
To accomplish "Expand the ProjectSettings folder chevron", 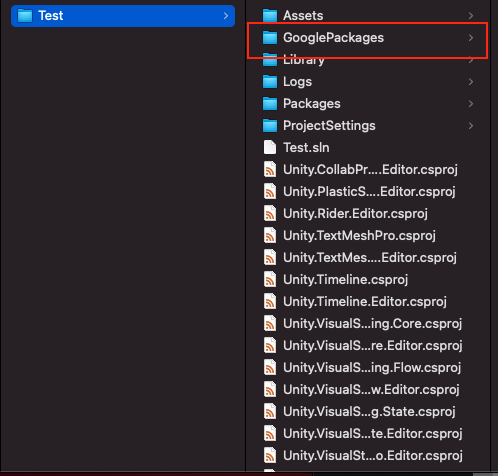I will coord(471,126).
